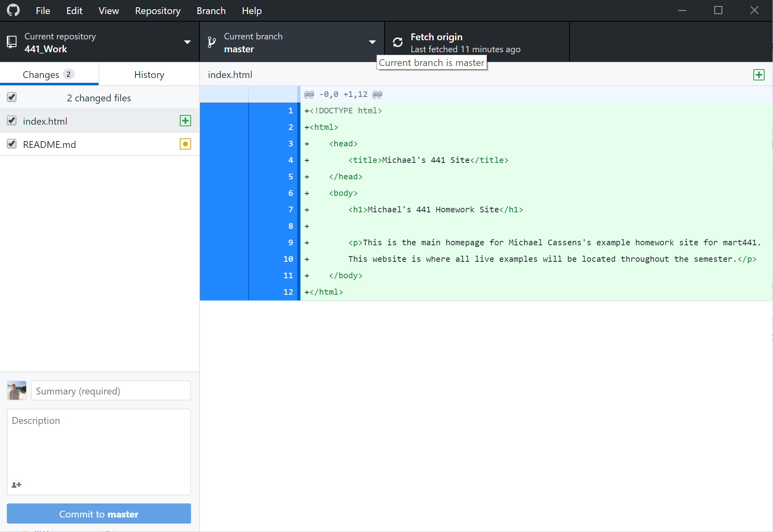The height and width of the screenshot is (532, 773).
Task: Click Fetch origin button
Action: [x=477, y=42]
